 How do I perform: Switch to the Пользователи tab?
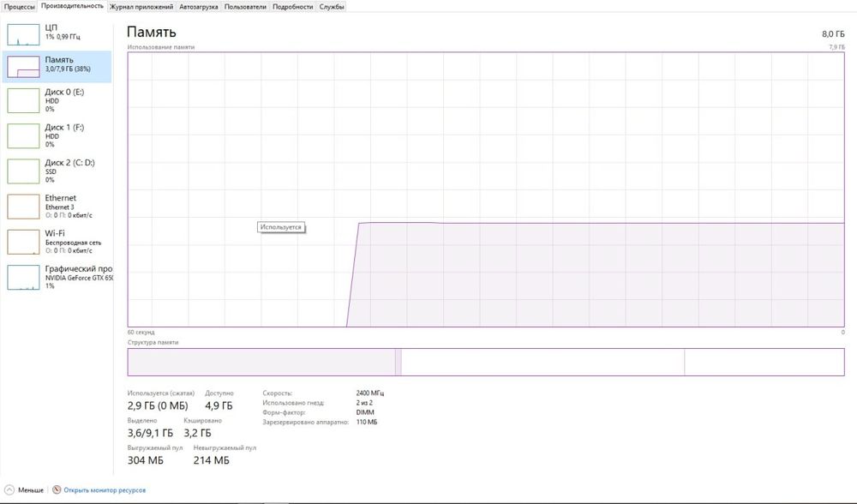pos(245,7)
